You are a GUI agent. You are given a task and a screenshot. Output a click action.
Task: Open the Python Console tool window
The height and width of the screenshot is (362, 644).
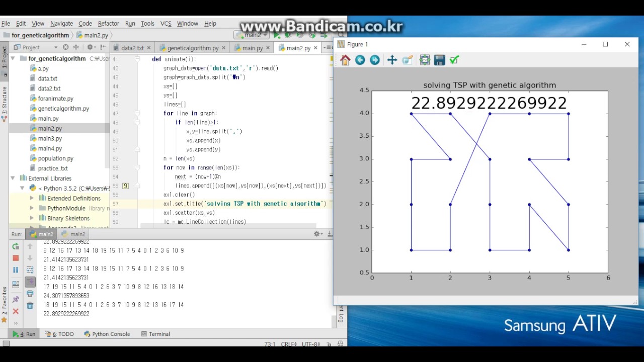coord(107,334)
